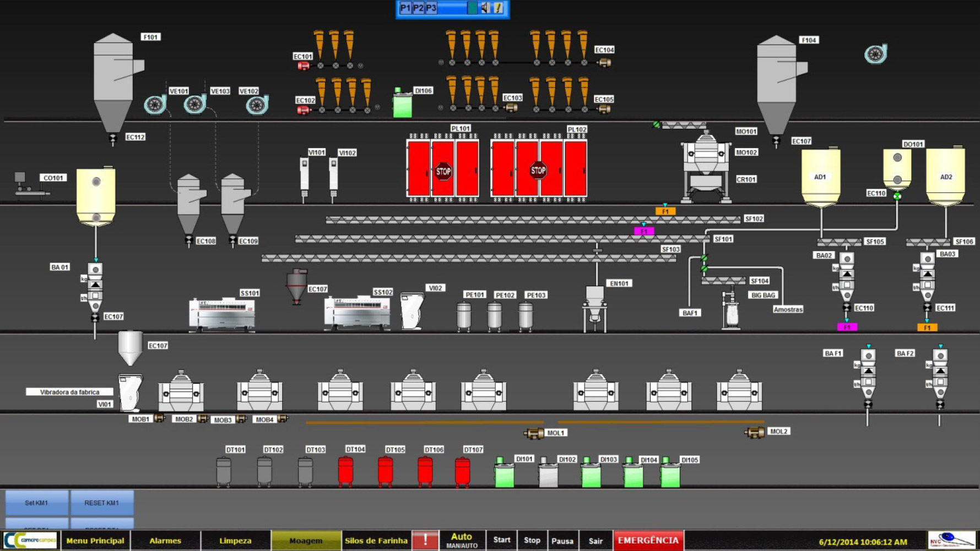Select the P2 page button
This screenshot has width=980, height=551.
pyautogui.click(x=418, y=8)
